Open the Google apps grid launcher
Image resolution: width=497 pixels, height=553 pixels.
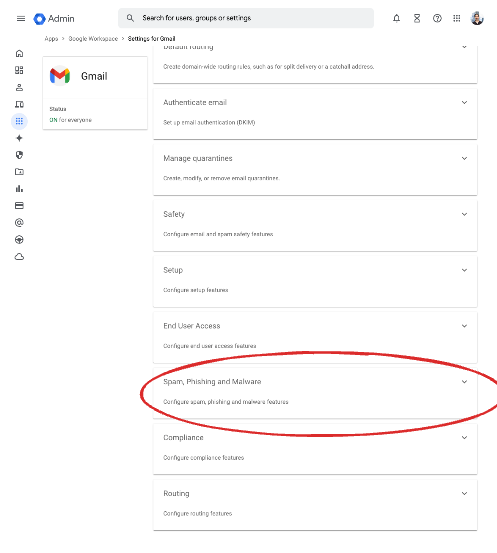click(x=457, y=18)
